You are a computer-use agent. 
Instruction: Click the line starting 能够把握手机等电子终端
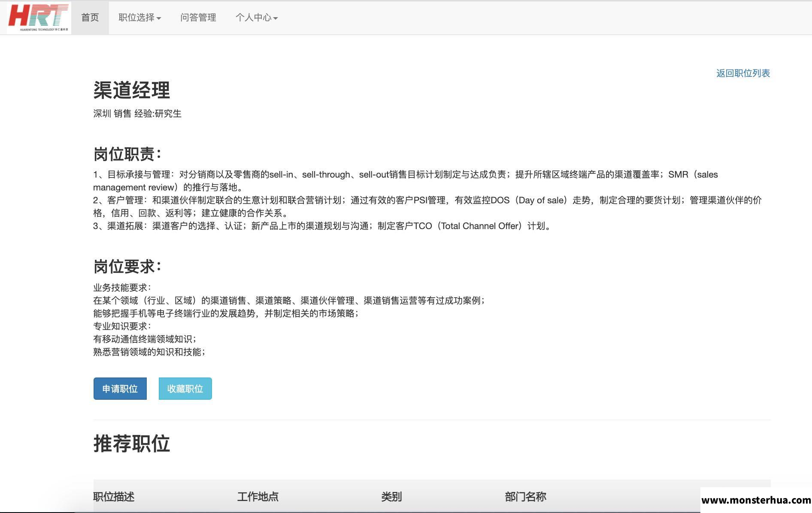[x=226, y=314]
